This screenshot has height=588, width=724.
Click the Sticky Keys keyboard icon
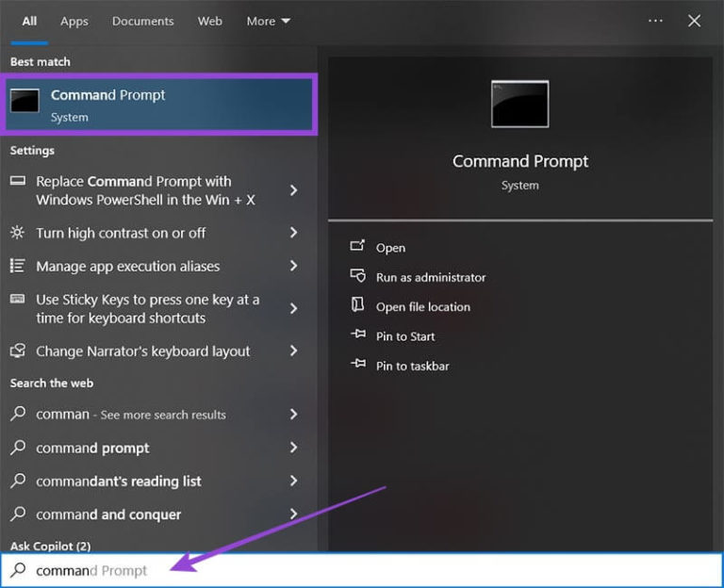point(18,299)
